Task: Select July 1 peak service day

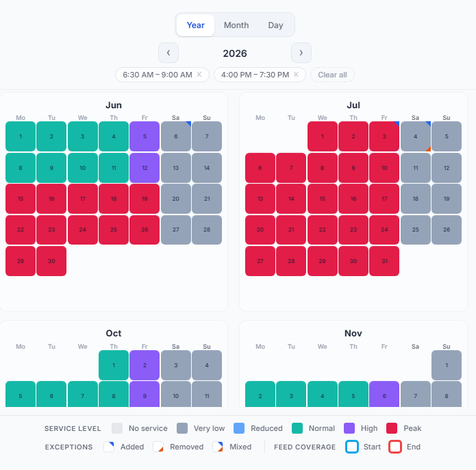Action: point(323,136)
